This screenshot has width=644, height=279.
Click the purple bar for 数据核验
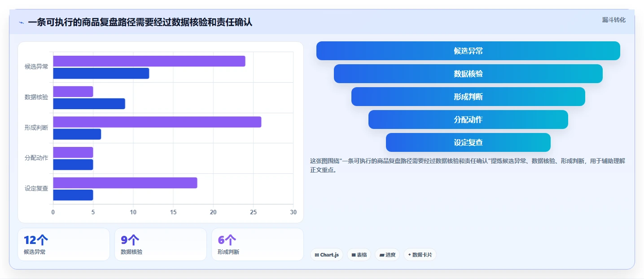pos(73,92)
